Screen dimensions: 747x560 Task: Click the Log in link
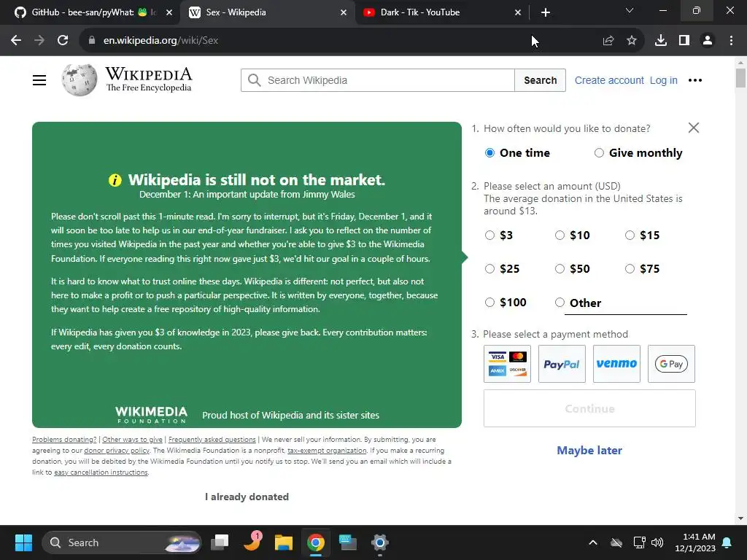(663, 80)
